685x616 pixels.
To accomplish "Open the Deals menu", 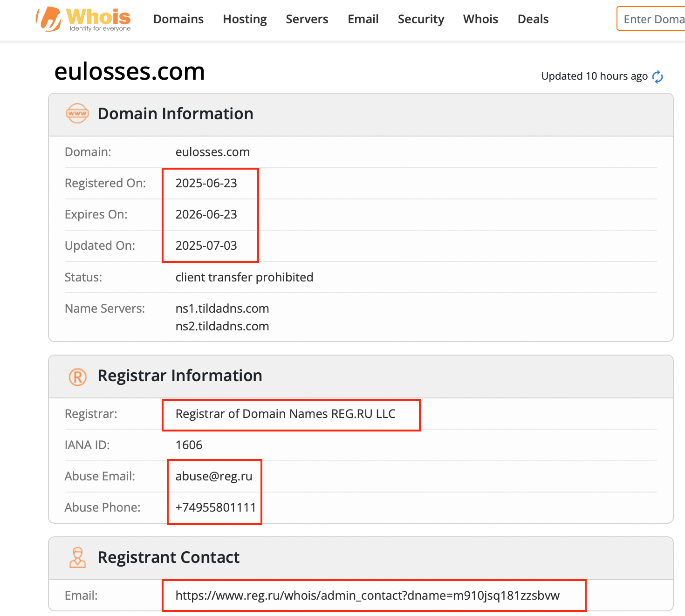I will tap(533, 19).
